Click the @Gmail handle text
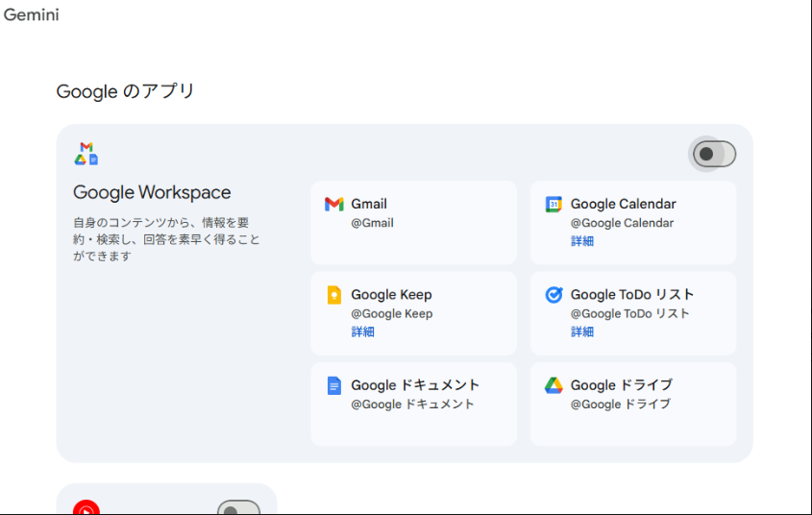 [x=372, y=223]
